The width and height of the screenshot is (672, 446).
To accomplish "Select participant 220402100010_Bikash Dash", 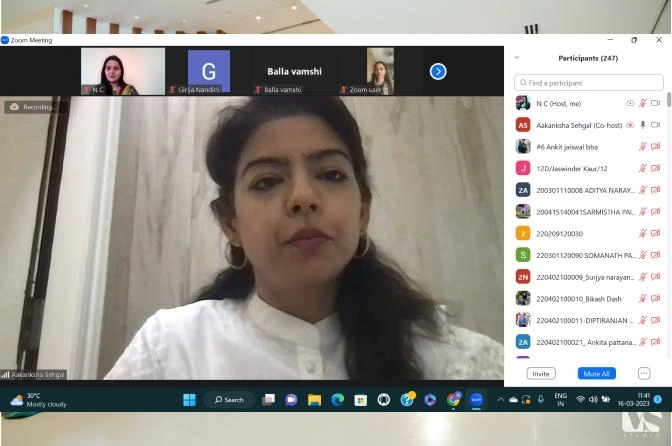I will [x=578, y=298].
